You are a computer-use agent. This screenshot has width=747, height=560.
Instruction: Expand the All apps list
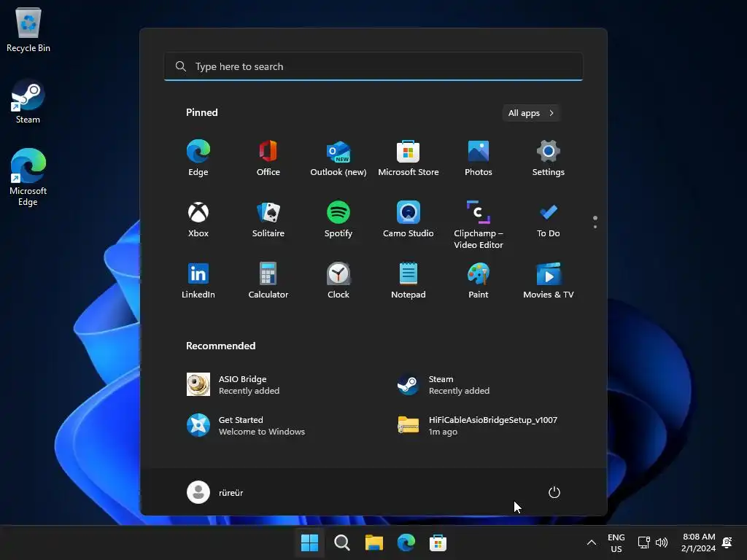pyautogui.click(x=531, y=113)
